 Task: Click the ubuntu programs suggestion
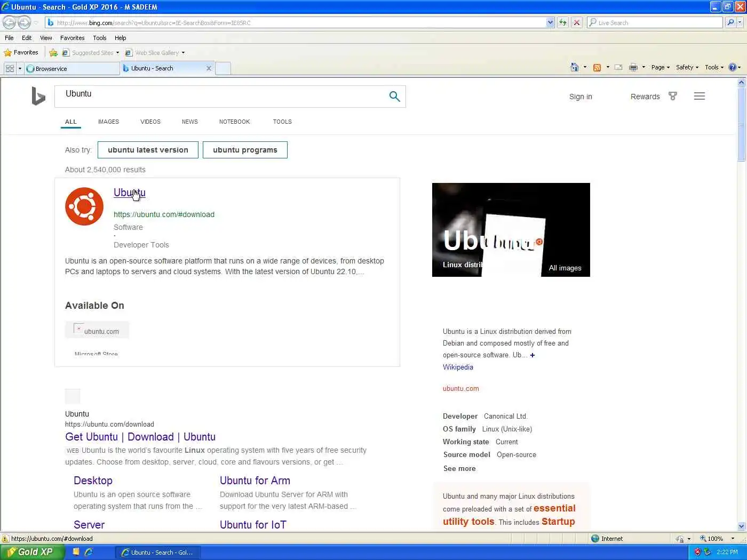245,150
